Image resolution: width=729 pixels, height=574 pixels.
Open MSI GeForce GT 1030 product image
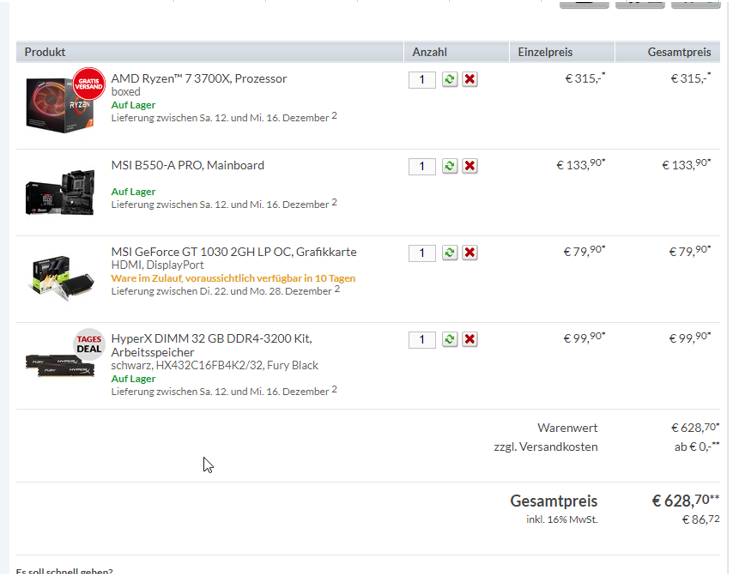click(60, 277)
